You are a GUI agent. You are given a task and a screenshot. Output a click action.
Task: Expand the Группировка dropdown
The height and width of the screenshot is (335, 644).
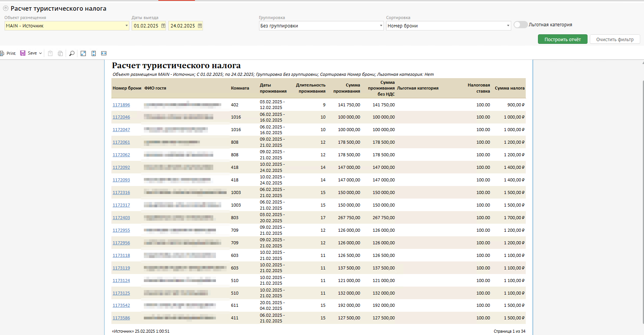pos(381,26)
